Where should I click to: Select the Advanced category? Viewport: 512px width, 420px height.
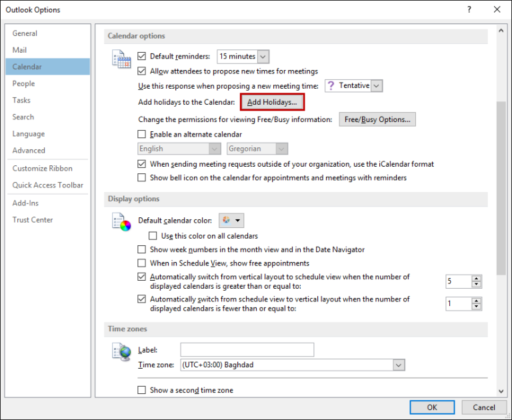(48, 151)
